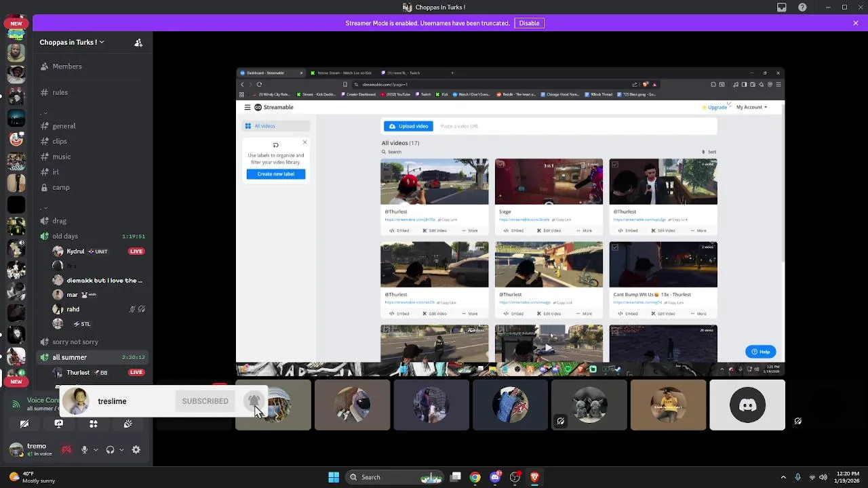Open the Cant Bump Wit Us video thumbnail
The image size is (868, 488).
663,264
